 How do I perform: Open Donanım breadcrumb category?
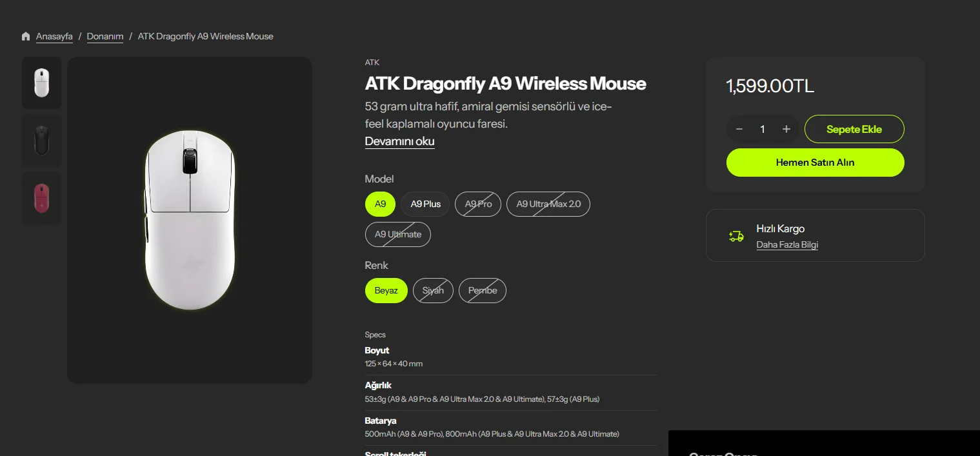[x=105, y=36]
